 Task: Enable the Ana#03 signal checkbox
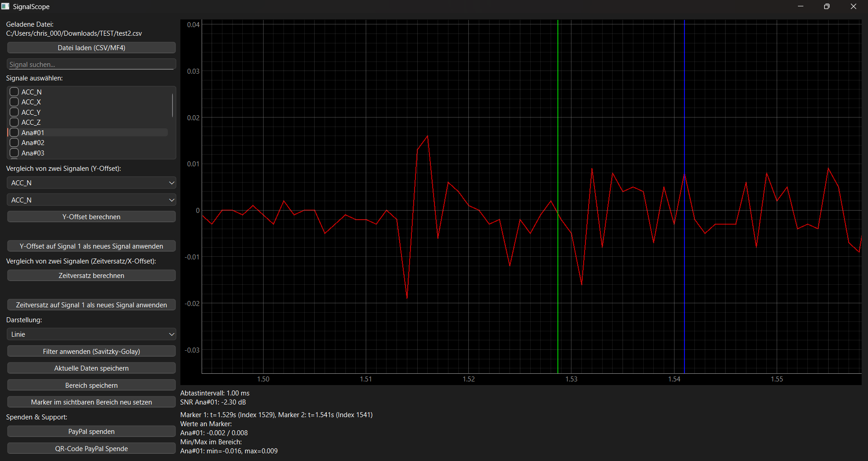point(14,153)
